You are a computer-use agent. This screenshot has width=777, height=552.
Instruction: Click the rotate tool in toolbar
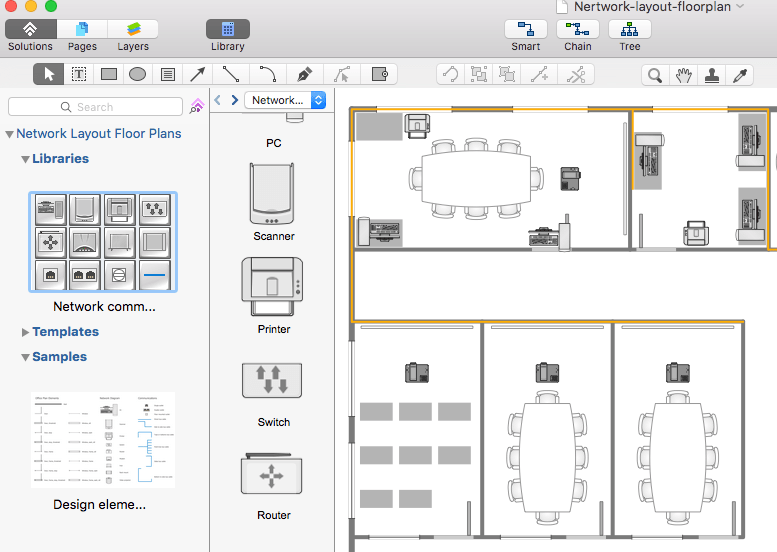[450, 75]
